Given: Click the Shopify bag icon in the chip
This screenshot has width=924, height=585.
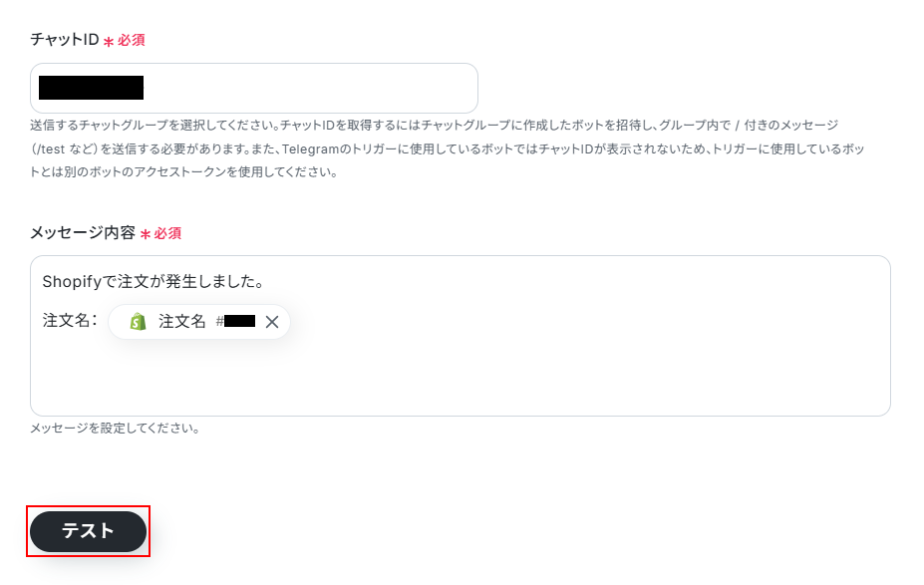Looking at the screenshot, I should 139,322.
